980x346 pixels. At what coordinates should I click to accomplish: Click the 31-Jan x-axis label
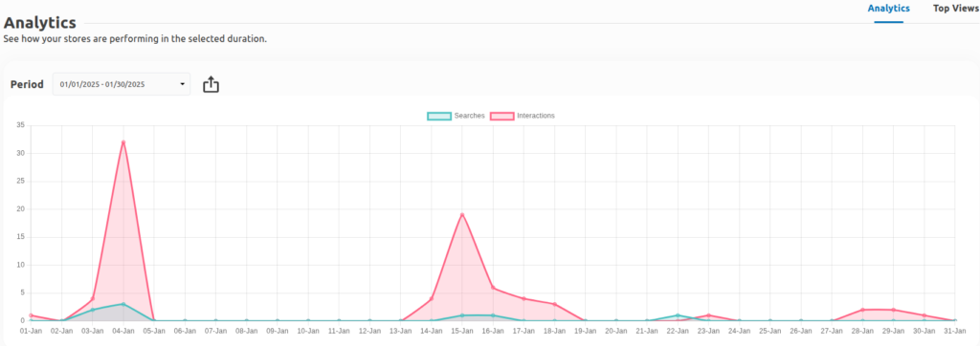[955, 331]
